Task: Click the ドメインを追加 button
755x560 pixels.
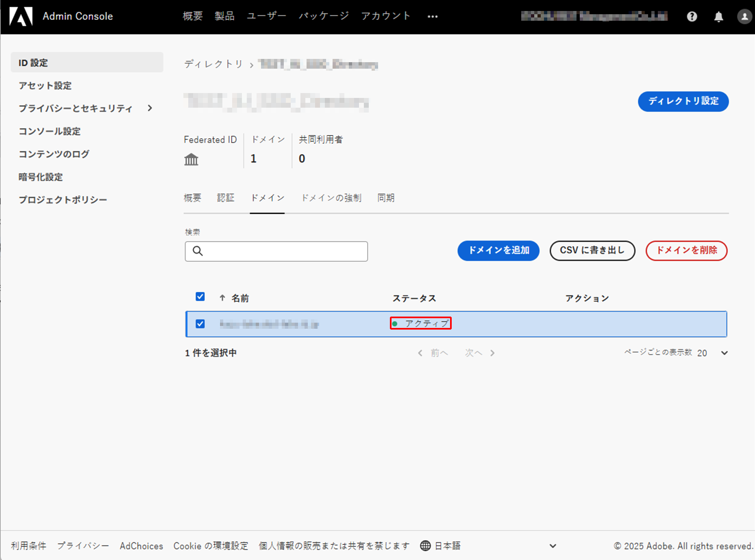Action: point(498,250)
